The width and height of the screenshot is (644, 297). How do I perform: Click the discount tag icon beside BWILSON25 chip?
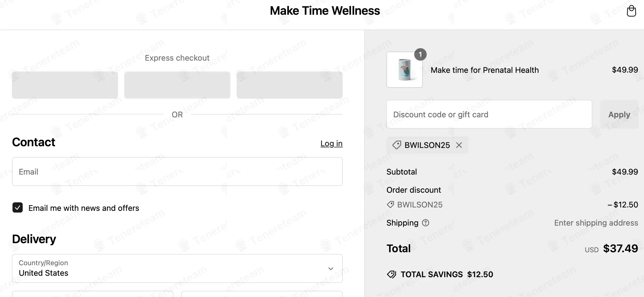[x=397, y=145]
